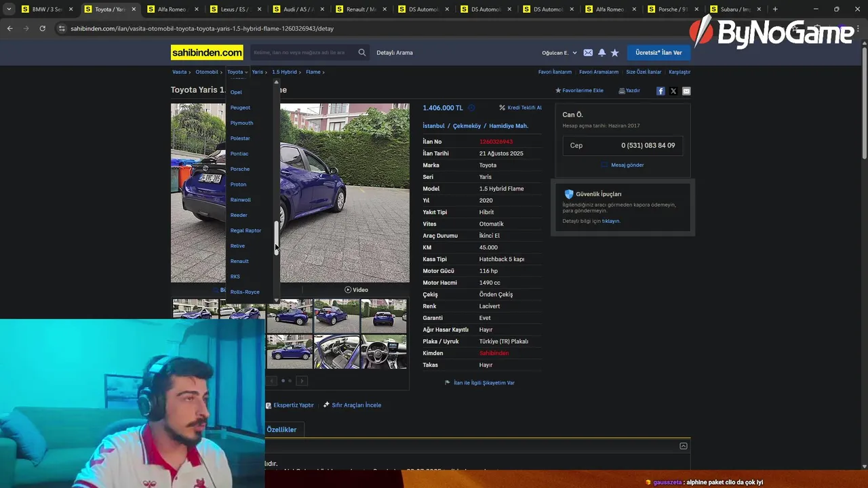Screen dimensions: 868x488
Task: Open favorites star icon in header
Action: (615, 53)
